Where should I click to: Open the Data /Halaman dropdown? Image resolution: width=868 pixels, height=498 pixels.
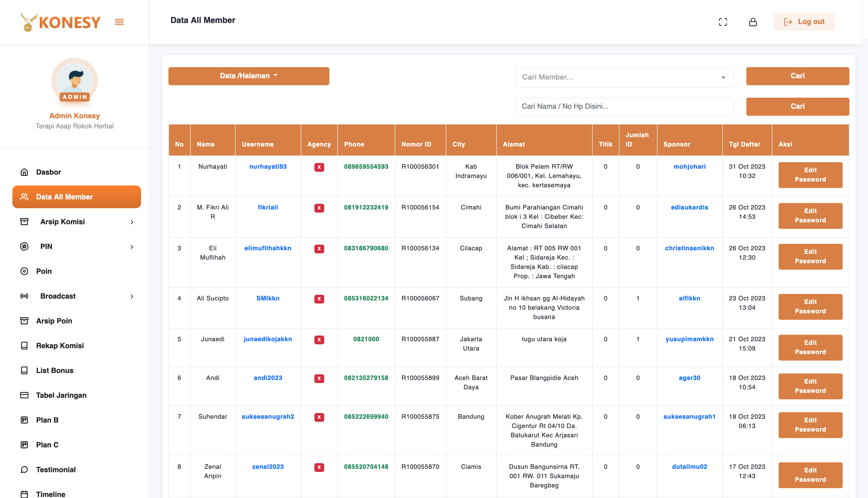click(x=249, y=76)
